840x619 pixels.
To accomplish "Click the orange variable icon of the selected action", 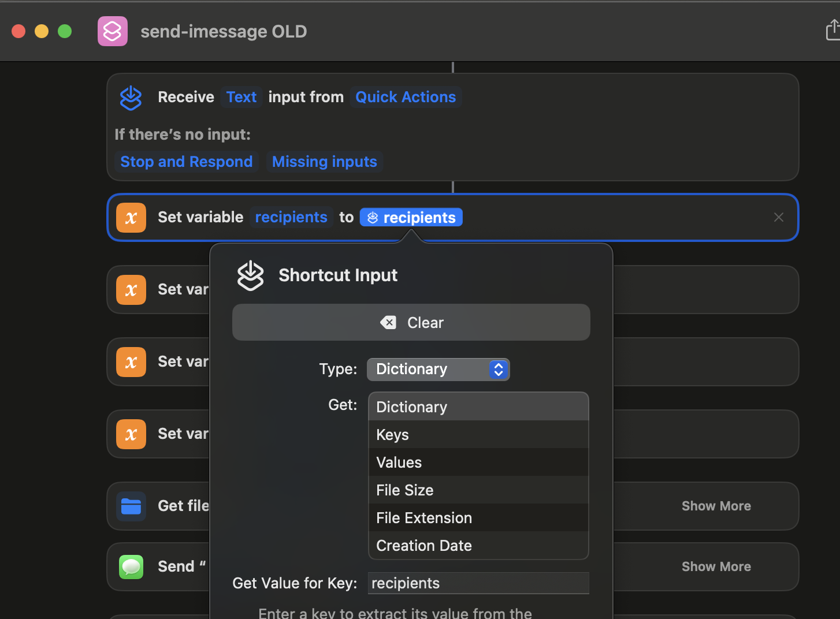I will tap(131, 218).
